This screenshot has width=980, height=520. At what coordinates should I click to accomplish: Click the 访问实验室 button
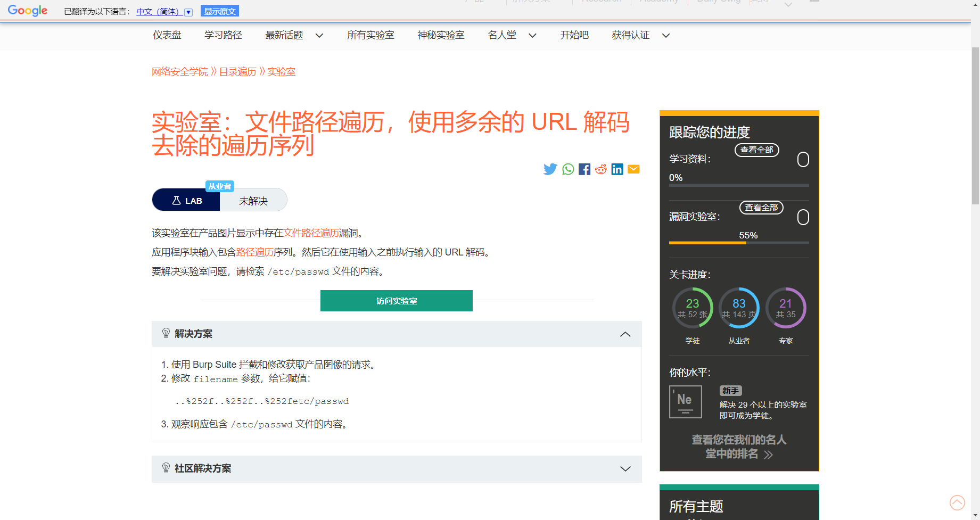tap(397, 301)
